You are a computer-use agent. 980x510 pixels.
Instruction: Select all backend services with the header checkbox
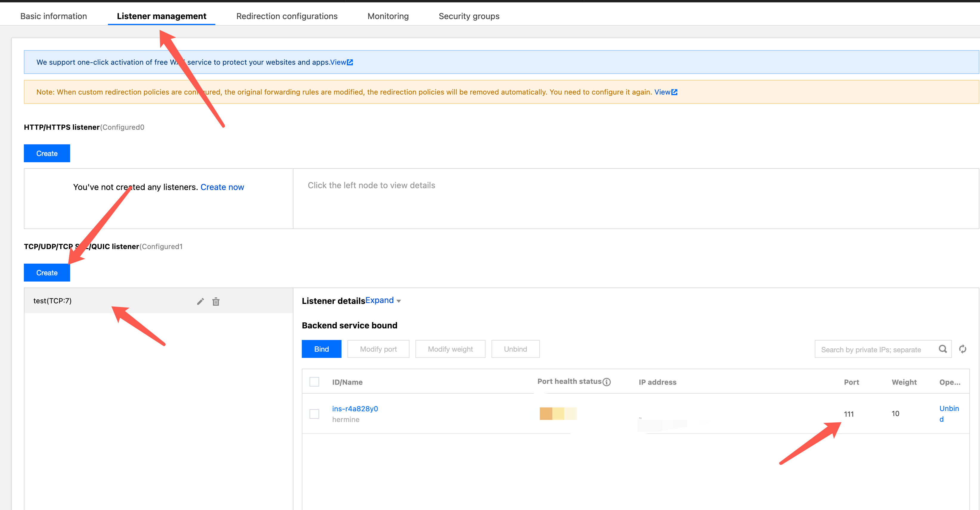pos(314,382)
